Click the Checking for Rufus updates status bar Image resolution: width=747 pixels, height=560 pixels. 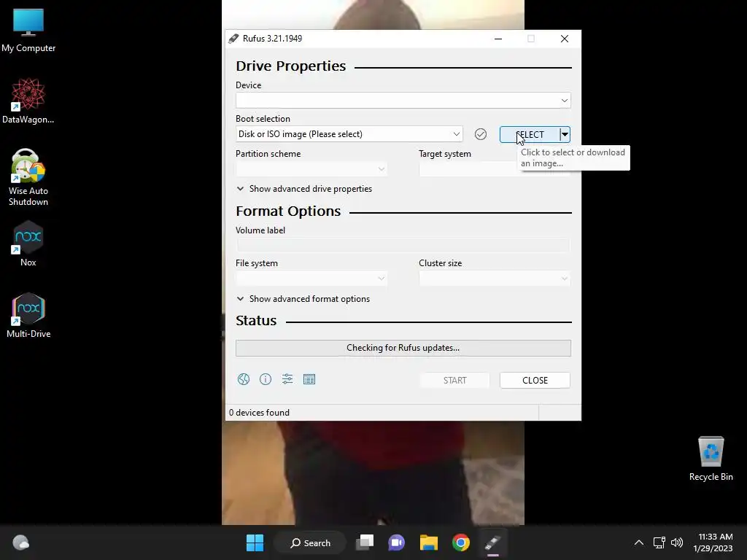[403, 348]
